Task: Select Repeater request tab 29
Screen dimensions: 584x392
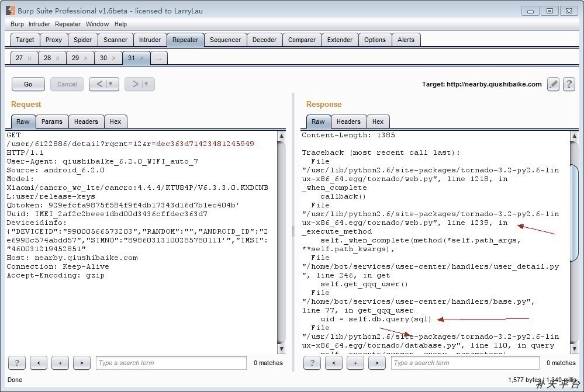Action: [75, 58]
